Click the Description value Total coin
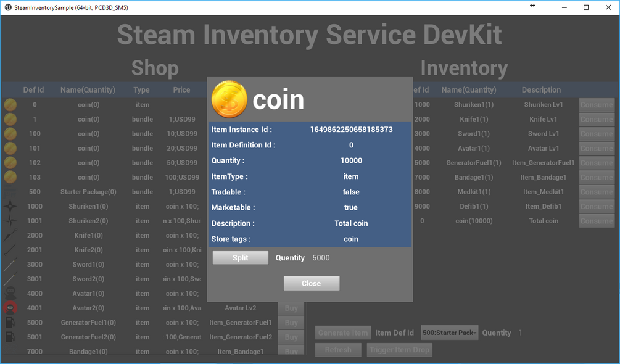The height and width of the screenshot is (364, 620). (351, 223)
